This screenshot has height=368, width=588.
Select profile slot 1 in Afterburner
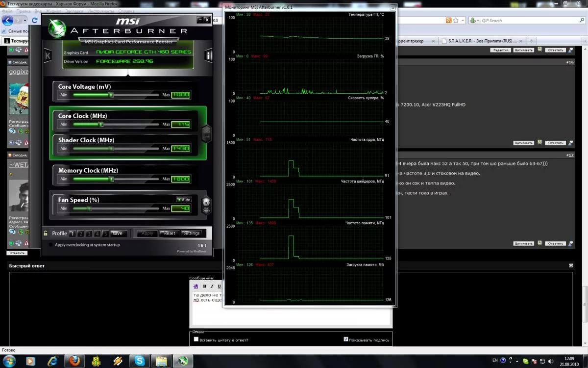point(72,234)
